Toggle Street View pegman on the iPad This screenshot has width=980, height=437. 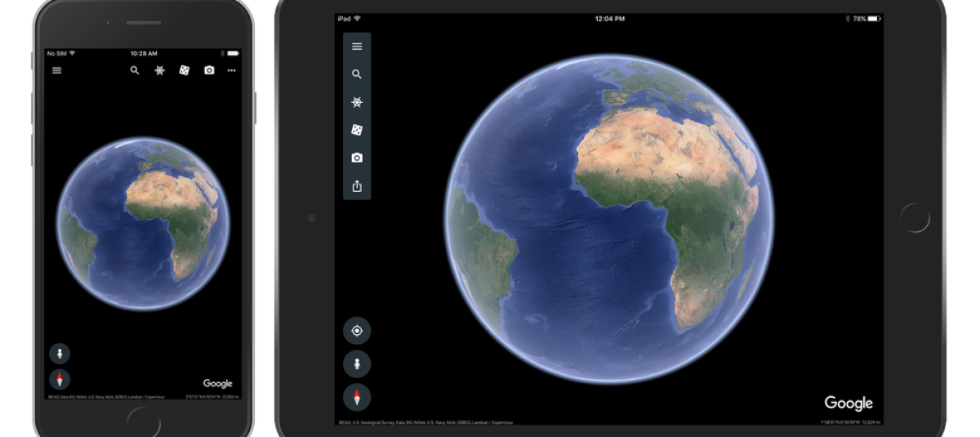point(357,364)
